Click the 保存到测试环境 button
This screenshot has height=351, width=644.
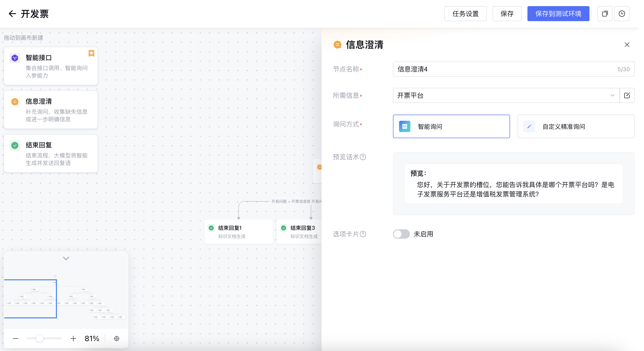point(558,14)
